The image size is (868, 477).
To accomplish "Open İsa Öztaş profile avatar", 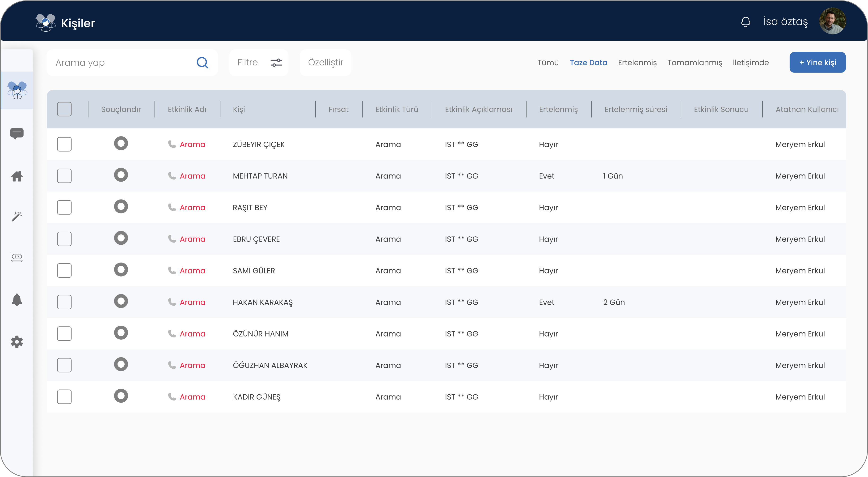I will tap(832, 21).
